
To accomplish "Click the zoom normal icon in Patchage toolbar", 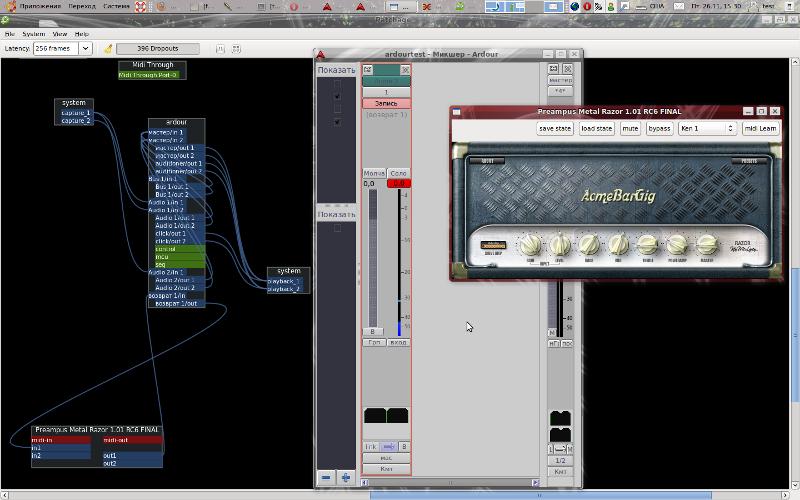I will tap(220, 49).
